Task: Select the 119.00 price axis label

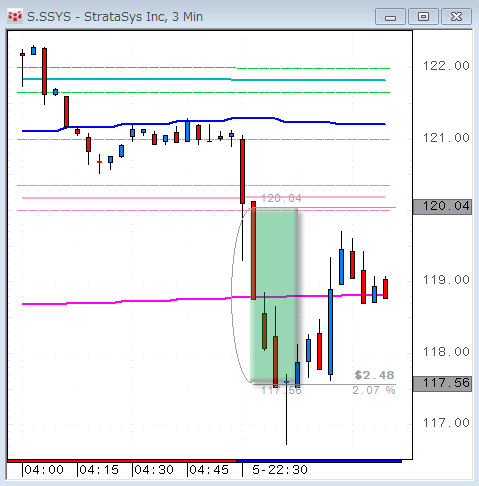Action: click(x=446, y=279)
